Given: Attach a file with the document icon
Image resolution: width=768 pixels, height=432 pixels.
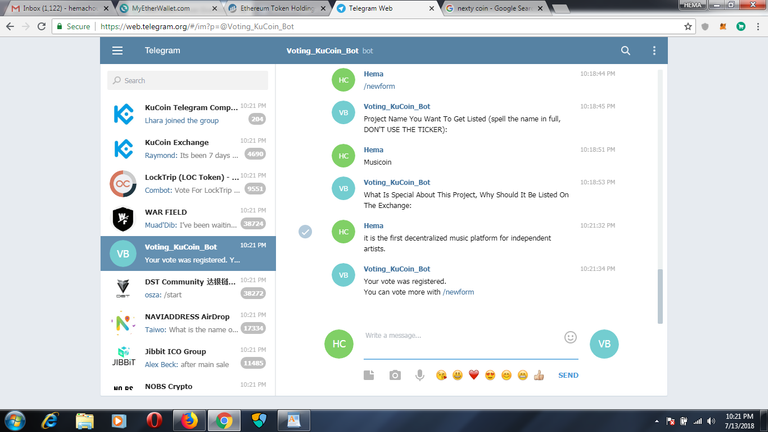Looking at the screenshot, I should coord(369,375).
